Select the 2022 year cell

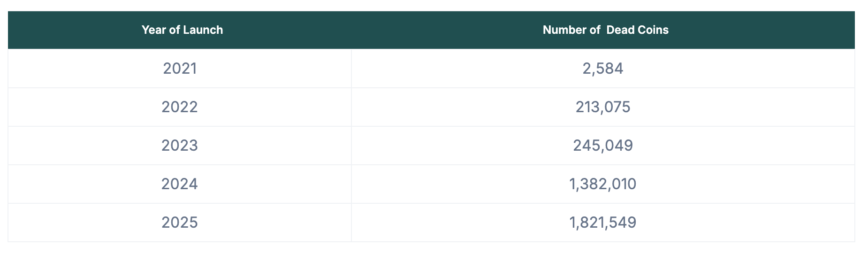tap(180, 107)
